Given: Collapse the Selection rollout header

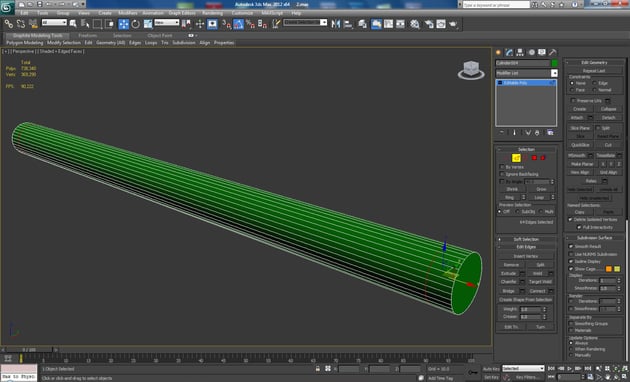Looking at the screenshot, I should pos(526,149).
